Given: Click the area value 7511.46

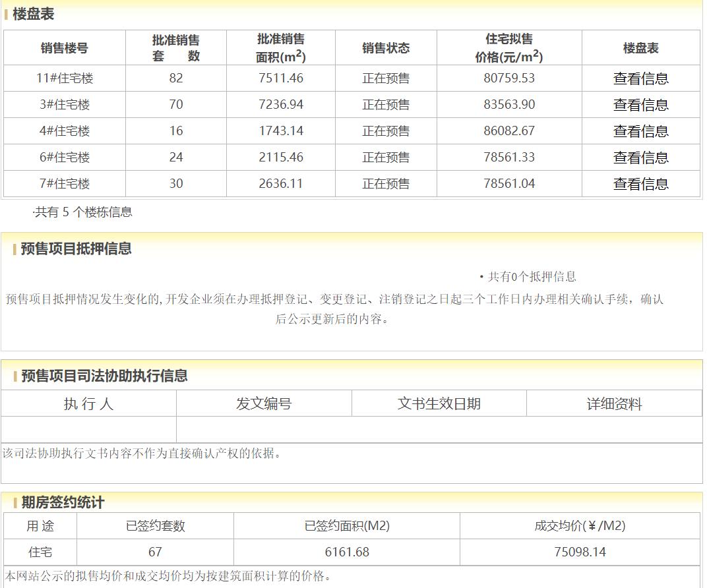Looking at the screenshot, I should pyautogui.click(x=280, y=78).
